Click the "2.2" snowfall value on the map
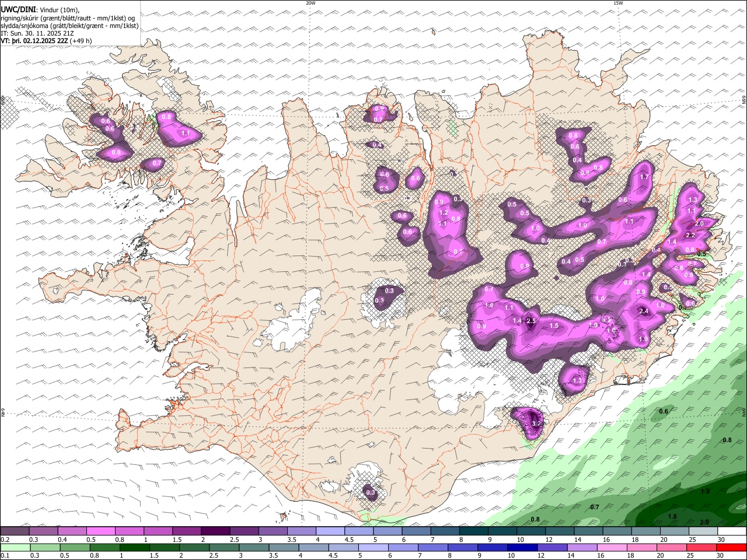Viewport: 747px width, 560px height. click(690, 235)
